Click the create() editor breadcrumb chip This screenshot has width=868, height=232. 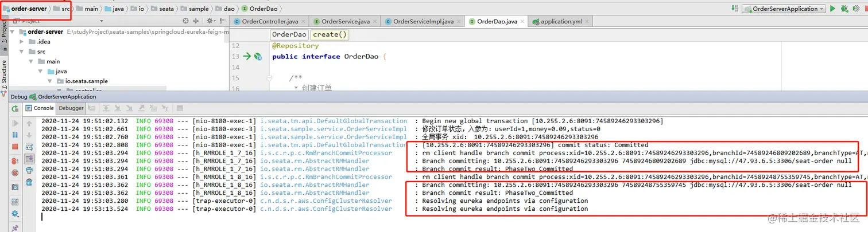(x=330, y=34)
